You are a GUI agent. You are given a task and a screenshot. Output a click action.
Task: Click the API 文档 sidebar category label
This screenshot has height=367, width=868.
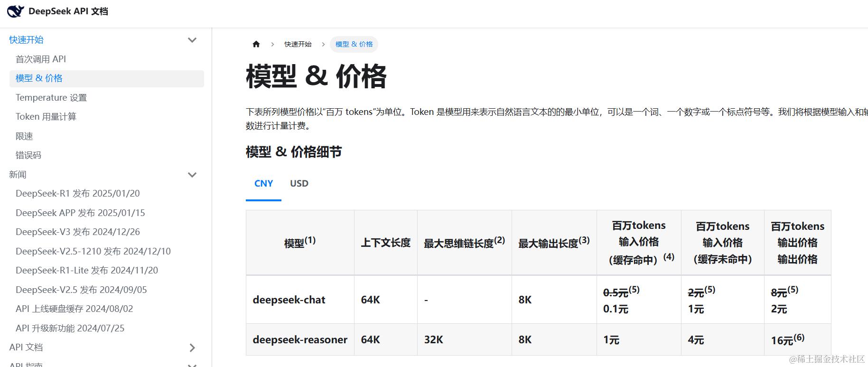[x=26, y=348]
